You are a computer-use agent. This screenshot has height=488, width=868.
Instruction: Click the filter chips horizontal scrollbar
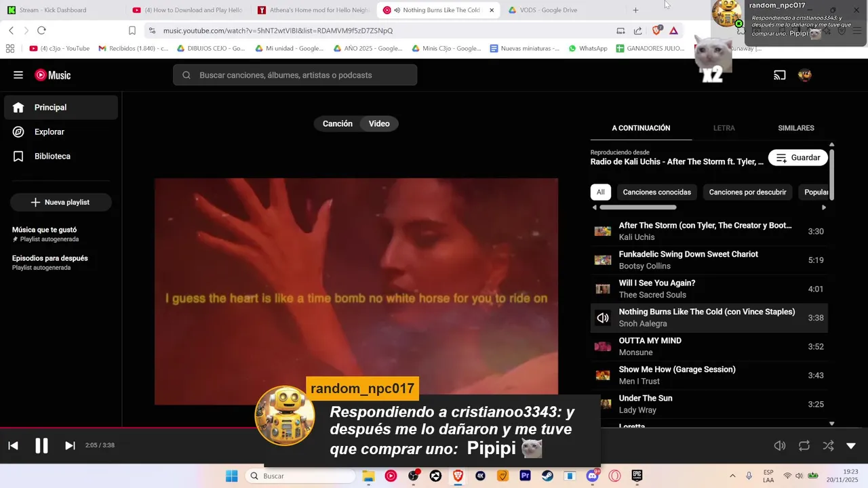(638, 207)
